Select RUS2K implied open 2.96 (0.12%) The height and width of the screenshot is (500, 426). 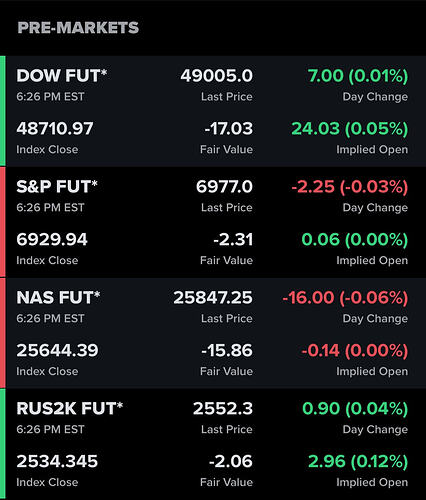tap(358, 462)
